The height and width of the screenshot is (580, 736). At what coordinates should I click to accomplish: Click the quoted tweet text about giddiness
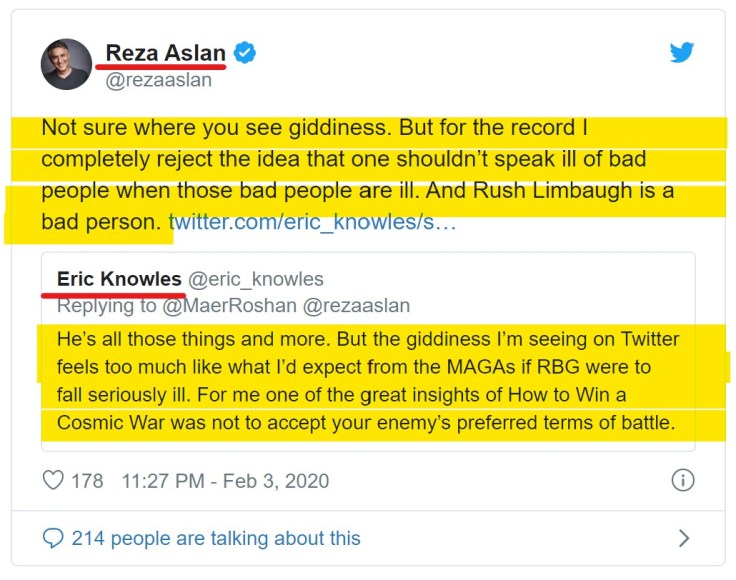point(367,380)
